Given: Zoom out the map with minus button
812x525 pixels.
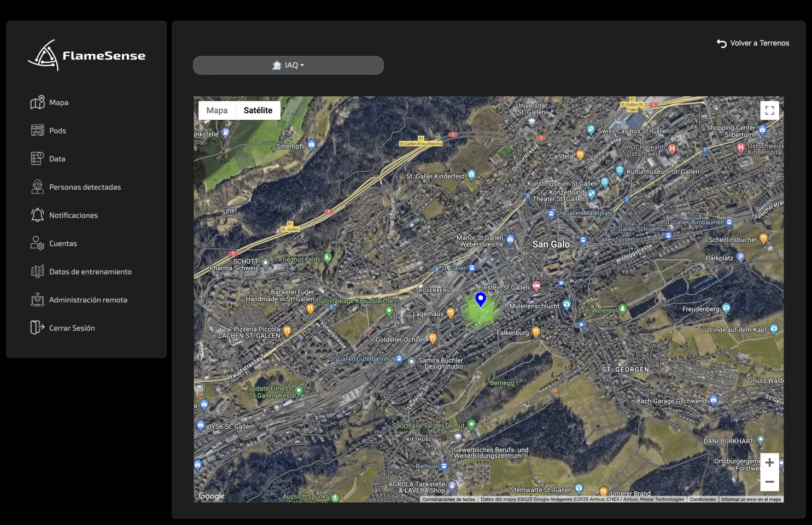Looking at the screenshot, I should 769,482.
